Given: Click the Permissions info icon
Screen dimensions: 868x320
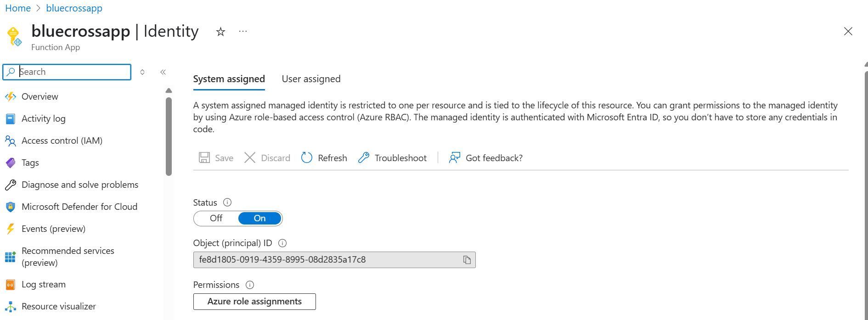Looking at the screenshot, I should point(250,285).
